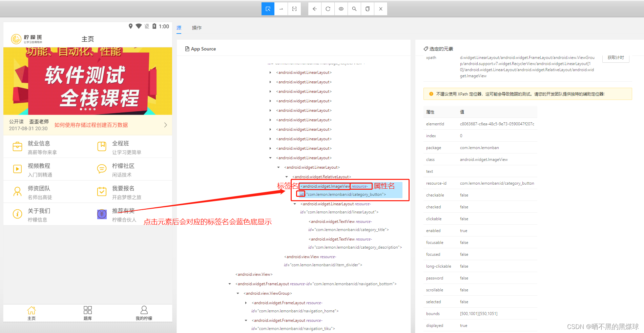Click resource-id value com.lemon.lemonban:id/category_button
This screenshot has height=333, width=644.
coord(497,183)
